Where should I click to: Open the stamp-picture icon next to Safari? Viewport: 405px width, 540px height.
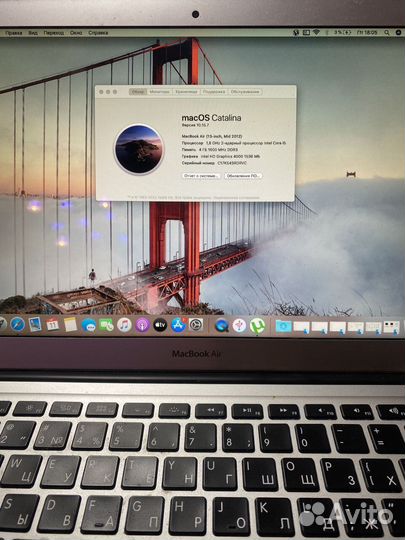[x=35, y=324]
